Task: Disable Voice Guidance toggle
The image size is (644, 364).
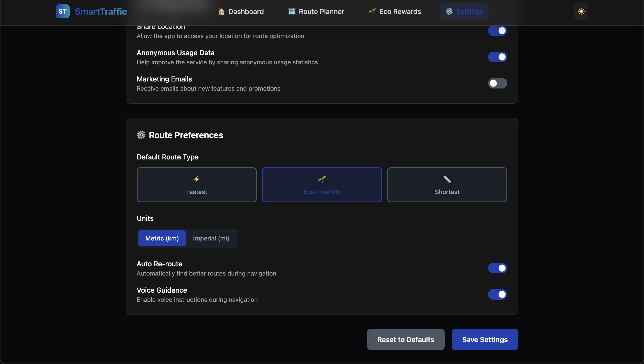Action: pyautogui.click(x=497, y=294)
